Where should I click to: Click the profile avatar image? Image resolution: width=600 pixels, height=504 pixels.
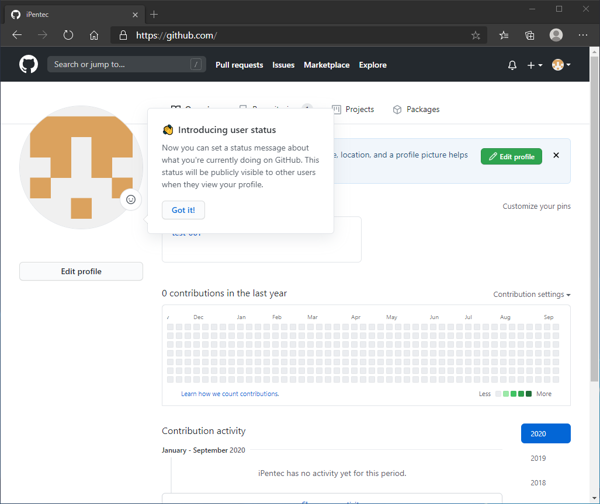pyautogui.click(x=81, y=167)
